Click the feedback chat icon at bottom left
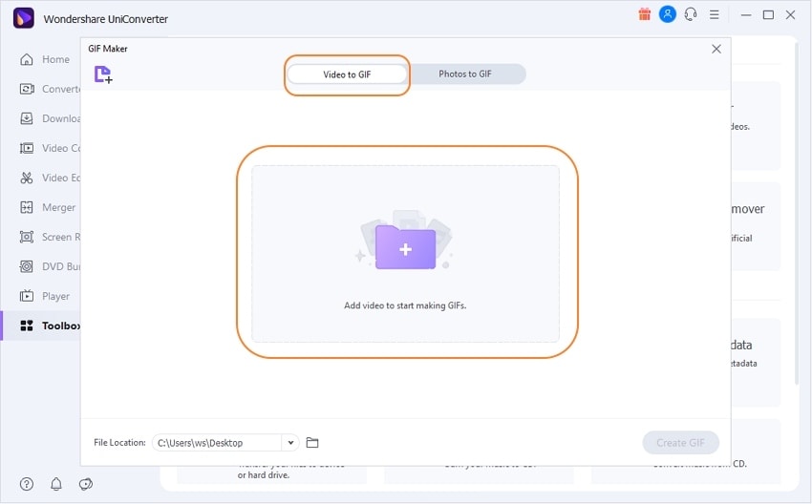 [85, 484]
